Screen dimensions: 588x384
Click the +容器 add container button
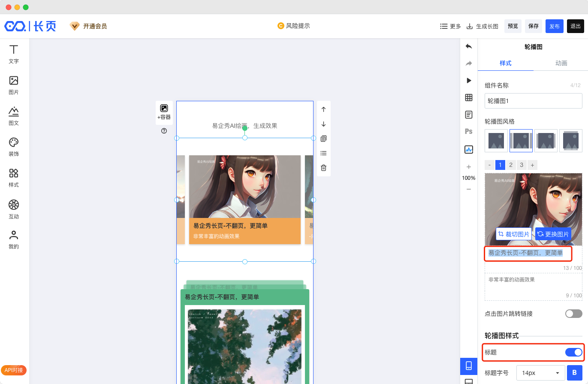(164, 112)
